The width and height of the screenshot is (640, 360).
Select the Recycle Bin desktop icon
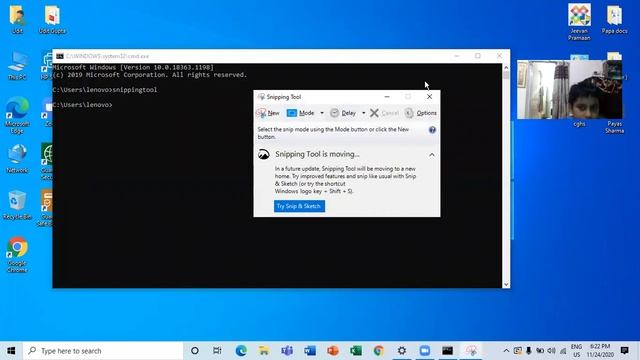point(17,205)
